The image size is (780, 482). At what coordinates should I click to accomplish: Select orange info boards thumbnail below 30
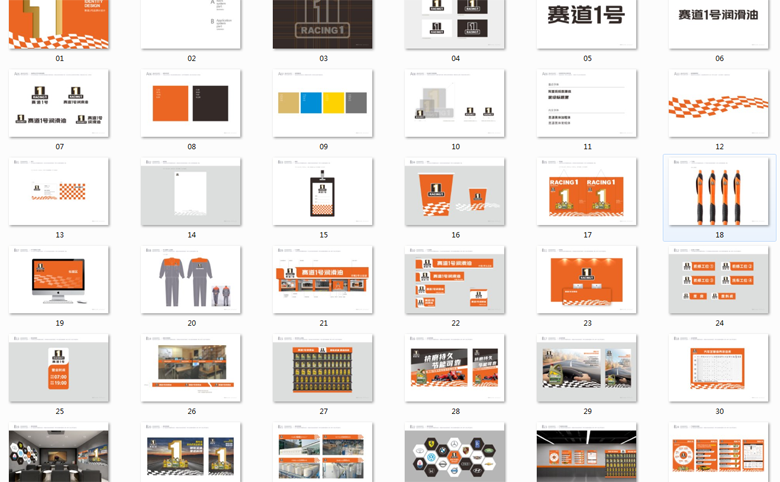(719, 452)
